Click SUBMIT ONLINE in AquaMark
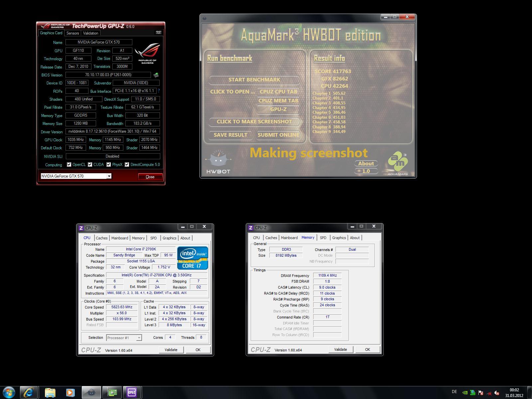Screen dimensions: 532x399 (x=278, y=135)
